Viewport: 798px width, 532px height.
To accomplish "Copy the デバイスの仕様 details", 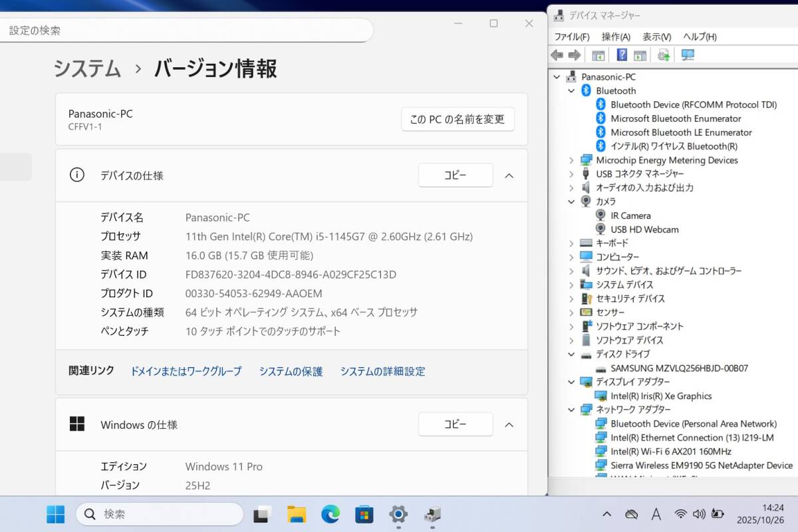I will point(455,176).
